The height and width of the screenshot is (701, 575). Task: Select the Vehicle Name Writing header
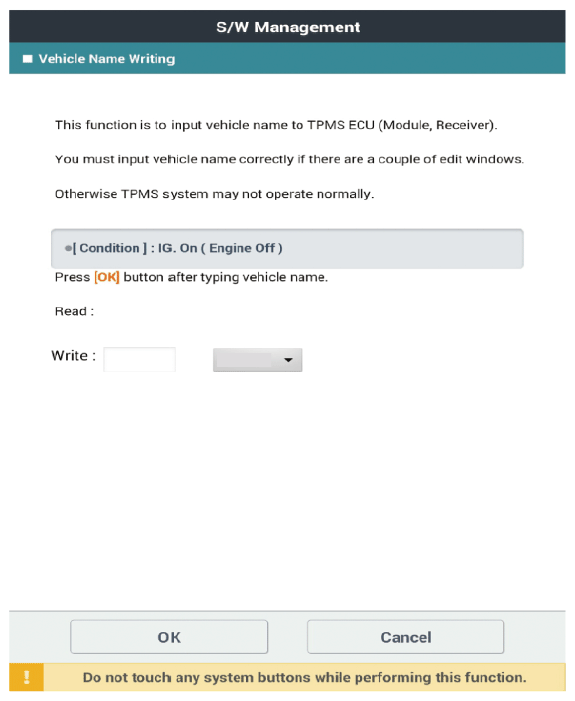pyautogui.click(x=288, y=59)
